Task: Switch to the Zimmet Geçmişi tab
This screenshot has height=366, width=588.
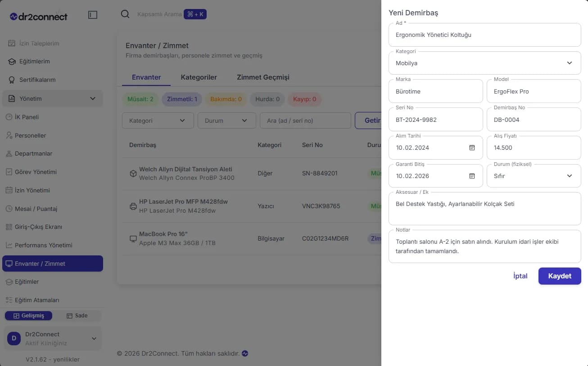Action: click(x=263, y=77)
